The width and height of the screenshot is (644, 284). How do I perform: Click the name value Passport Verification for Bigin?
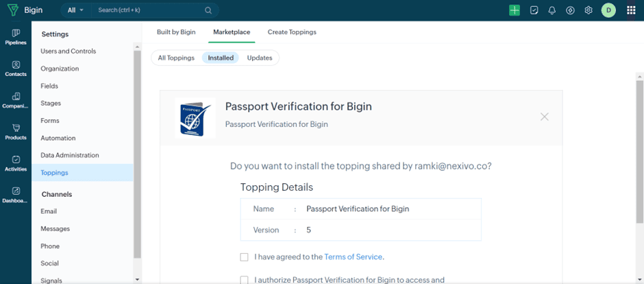click(358, 209)
